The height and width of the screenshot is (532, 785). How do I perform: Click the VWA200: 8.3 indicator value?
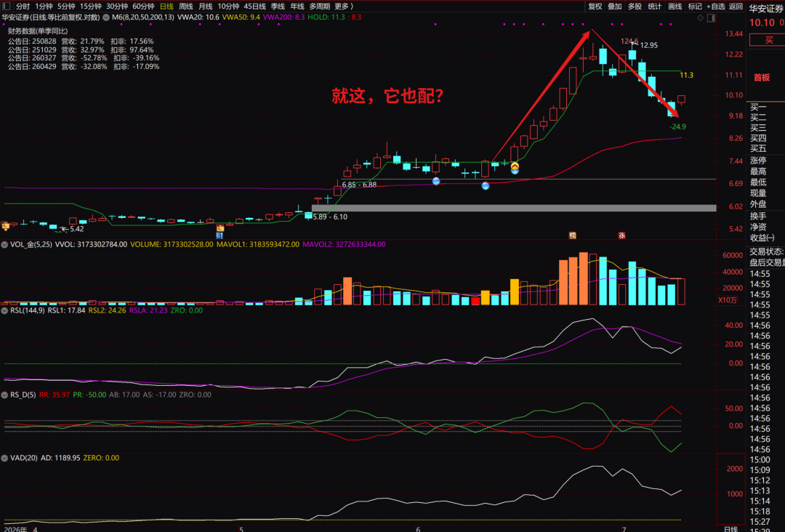[284, 17]
